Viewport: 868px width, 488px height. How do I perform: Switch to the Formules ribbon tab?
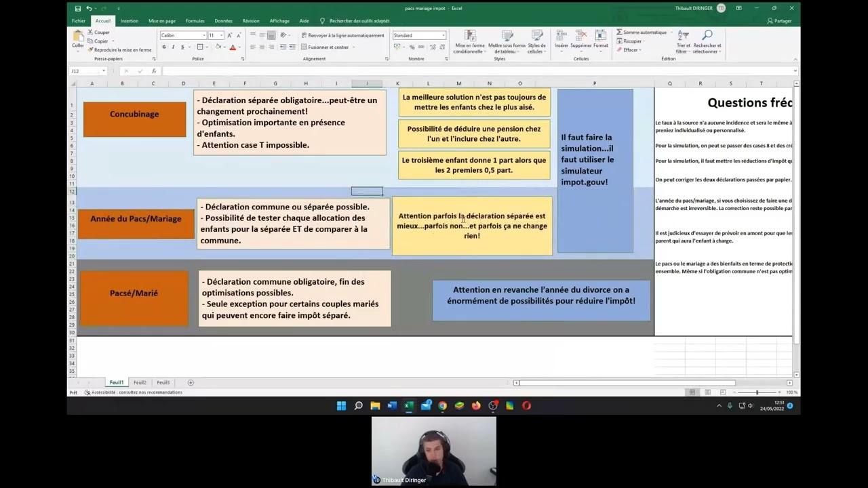pos(195,20)
